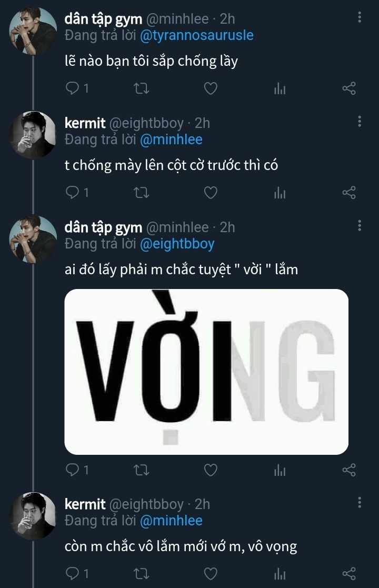Open more options on kermit's "cột cờ" tweet
This screenshot has width=379, height=588.
(360, 122)
